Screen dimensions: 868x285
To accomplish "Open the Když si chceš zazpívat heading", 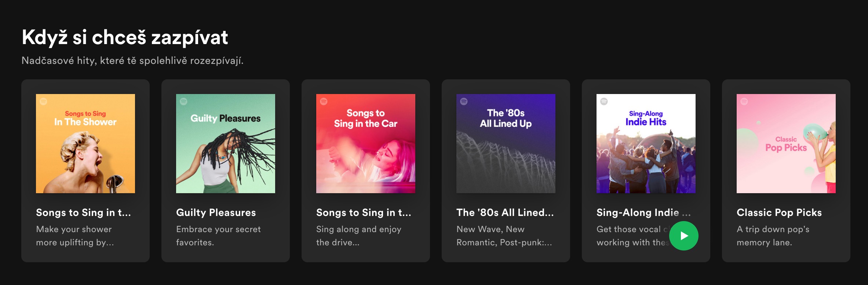I will tap(125, 37).
